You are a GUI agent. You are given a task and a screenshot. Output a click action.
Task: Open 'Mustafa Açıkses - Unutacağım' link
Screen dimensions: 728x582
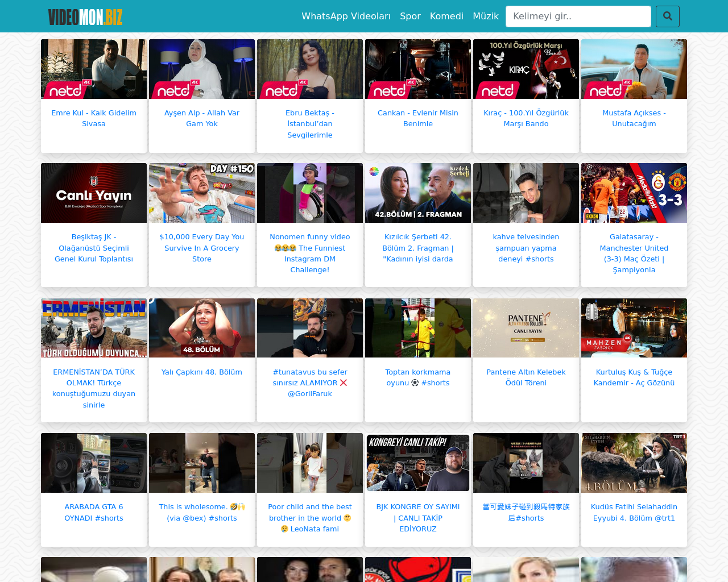pos(634,118)
